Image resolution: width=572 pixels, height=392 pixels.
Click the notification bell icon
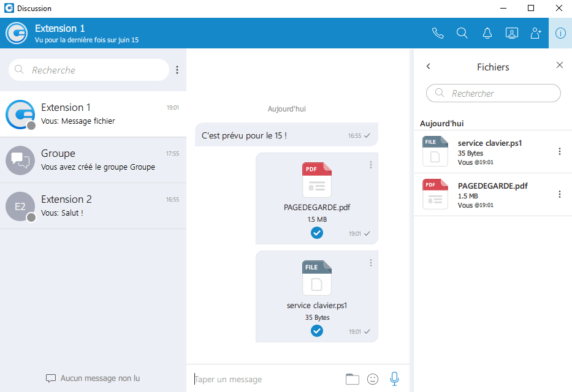487,33
